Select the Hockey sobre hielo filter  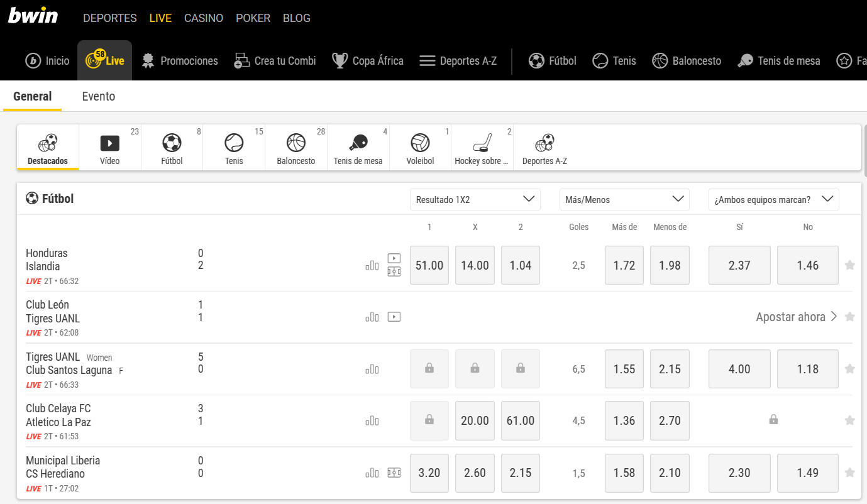[x=482, y=148]
